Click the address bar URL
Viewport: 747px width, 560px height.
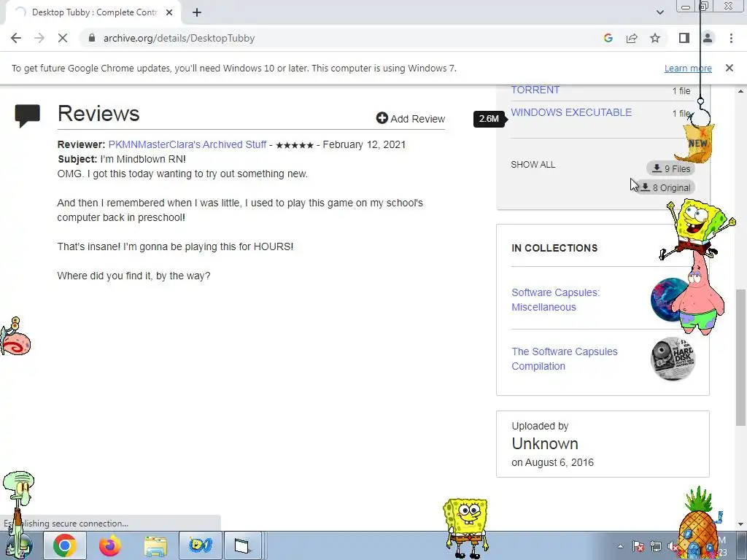point(179,38)
